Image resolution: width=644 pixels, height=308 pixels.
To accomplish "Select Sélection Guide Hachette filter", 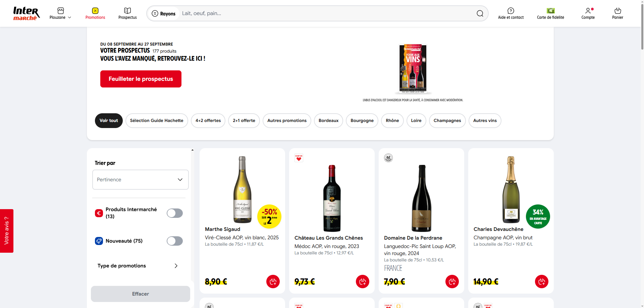I will click(157, 121).
